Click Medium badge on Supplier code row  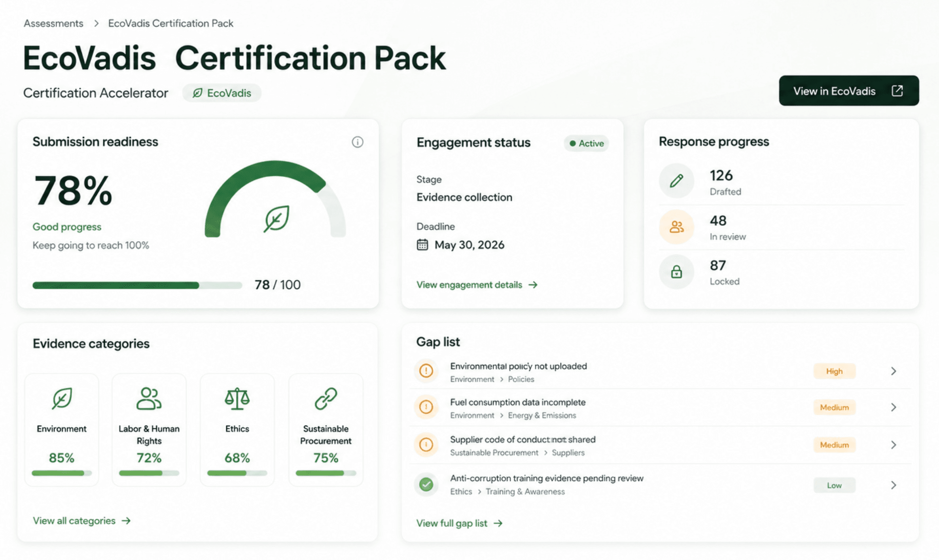pos(834,445)
